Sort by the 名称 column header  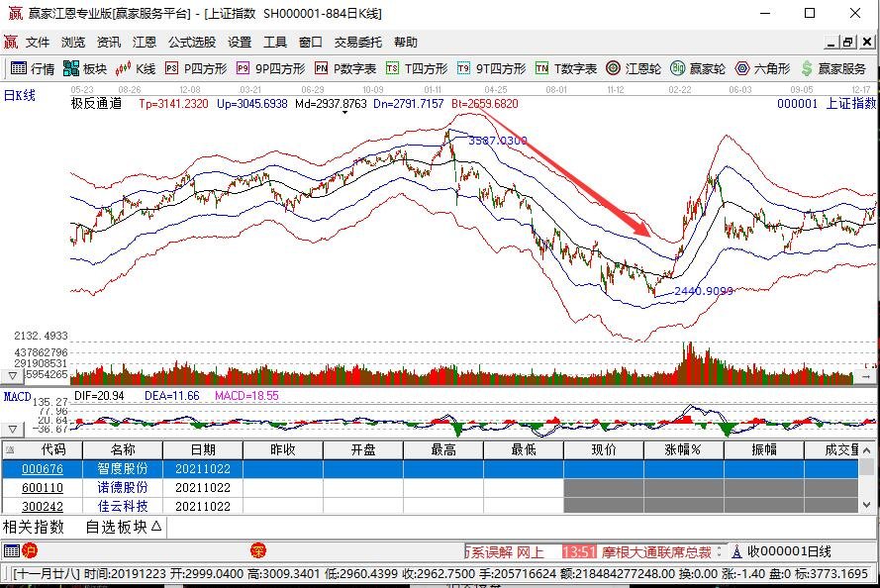[123, 450]
